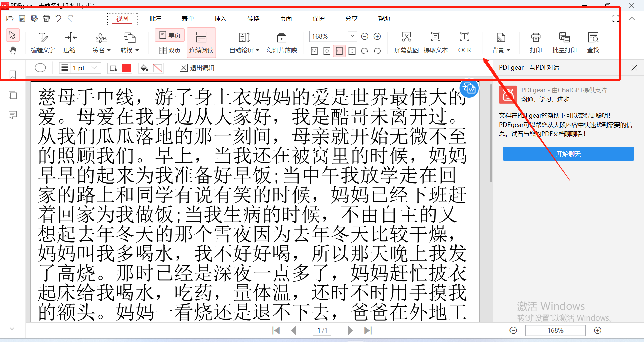Open the 168% zoom combo box

[x=333, y=36]
